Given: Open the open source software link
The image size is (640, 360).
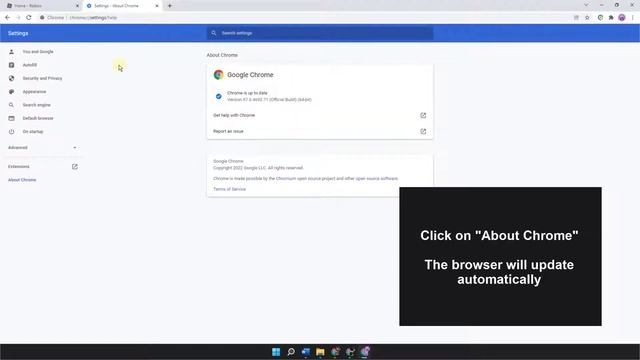Looking at the screenshot, I should pos(377,179).
